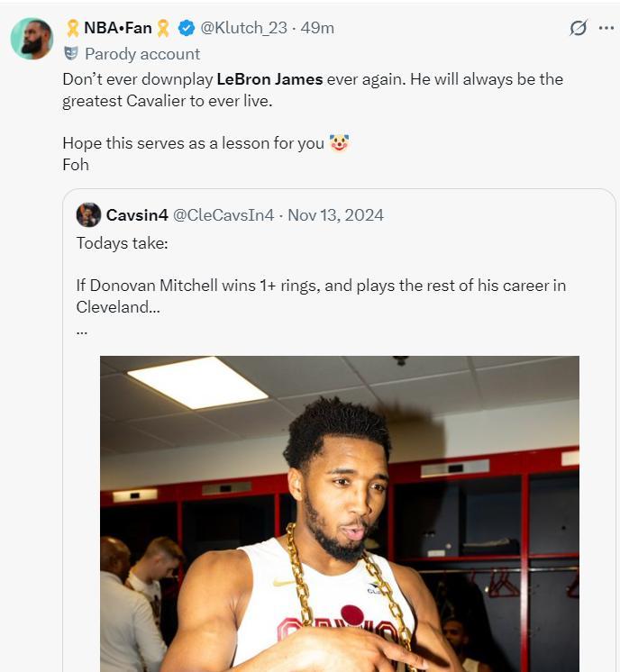This screenshot has width=620, height=672.
Task: Open the NBA•Fan display name
Action: [x=118, y=28]
